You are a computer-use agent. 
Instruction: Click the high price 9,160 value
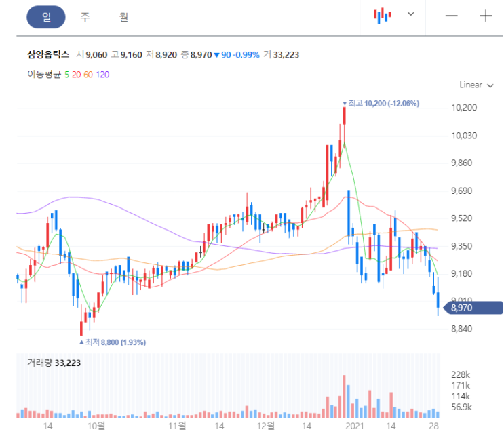[x=131, y=55]
